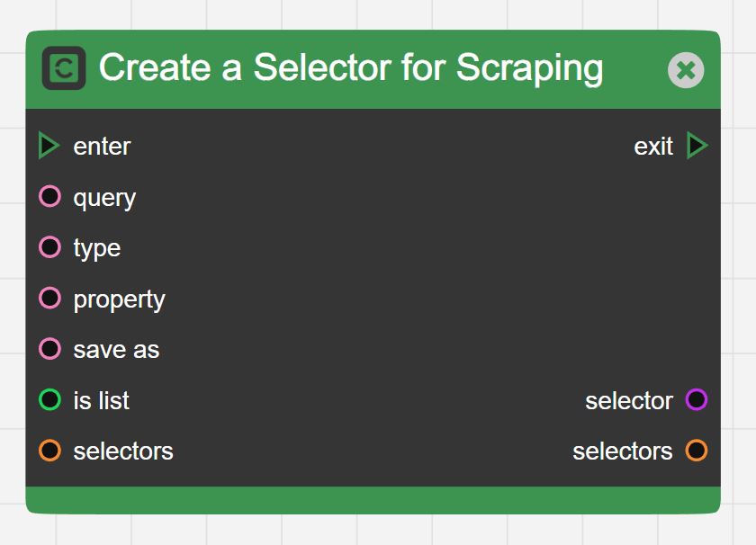Select the query input port circle
The image size is (756, 545).
(x=49, y=196)
